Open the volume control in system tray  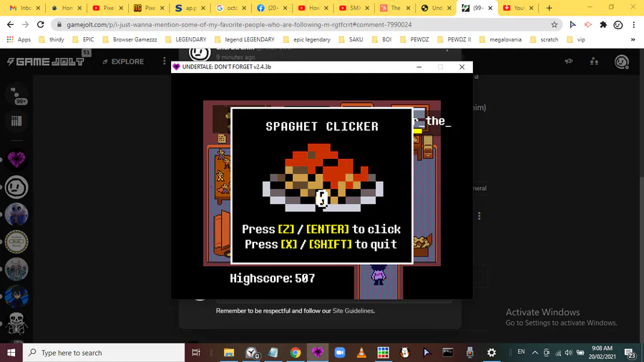[x=568, y=353]
